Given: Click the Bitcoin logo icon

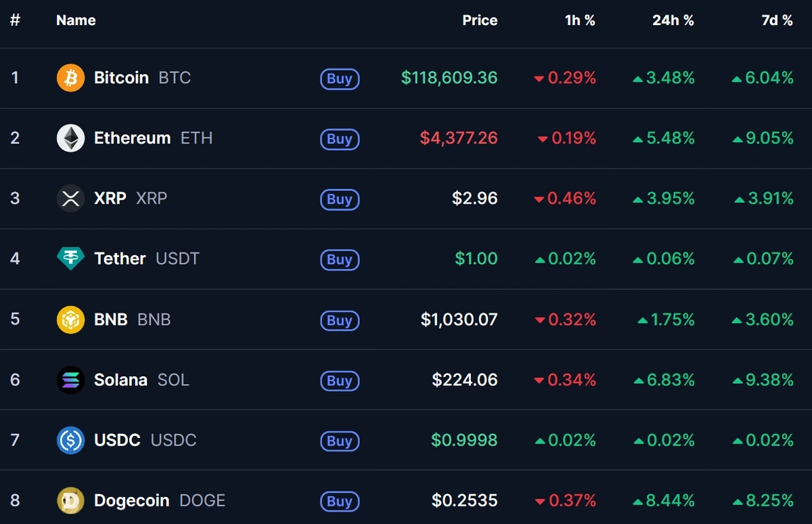Looking at the screenshot, I should pyautogui.click(x=70, y=78).
